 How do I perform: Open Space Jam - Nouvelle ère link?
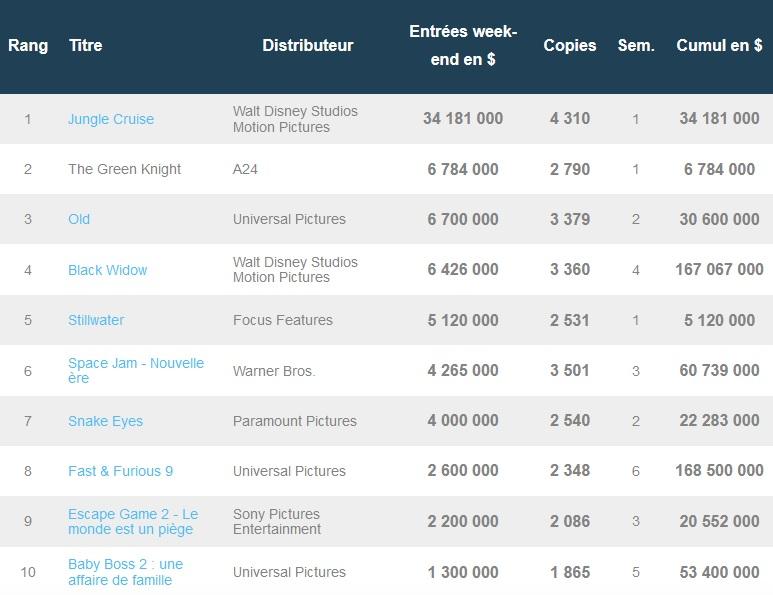[x=136, y=371]
